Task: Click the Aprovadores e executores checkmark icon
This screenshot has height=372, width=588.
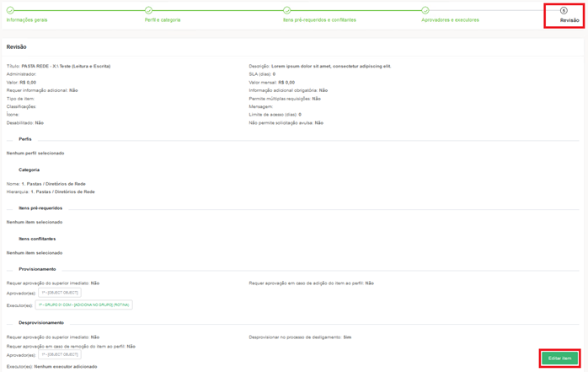Action: click(425, 10)
